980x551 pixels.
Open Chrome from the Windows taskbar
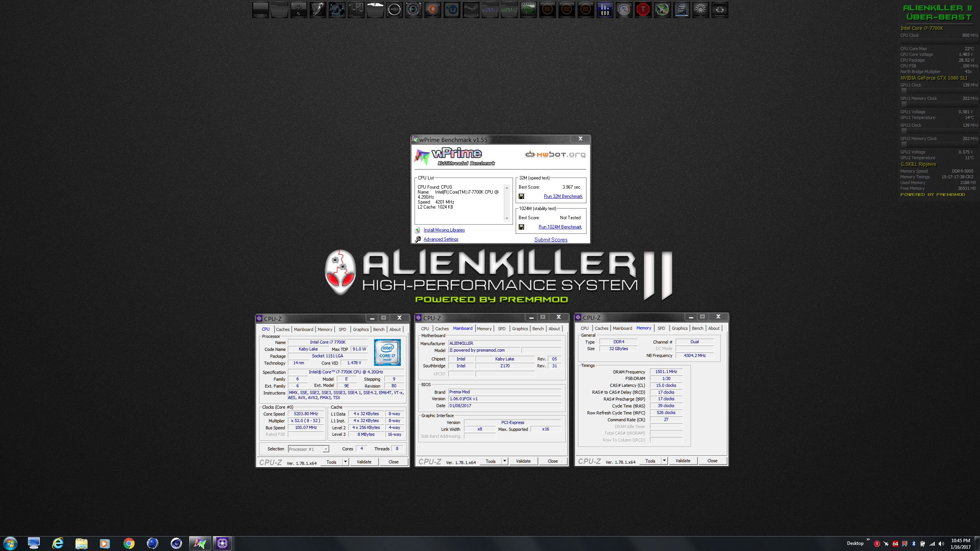[x=129, y=543]
